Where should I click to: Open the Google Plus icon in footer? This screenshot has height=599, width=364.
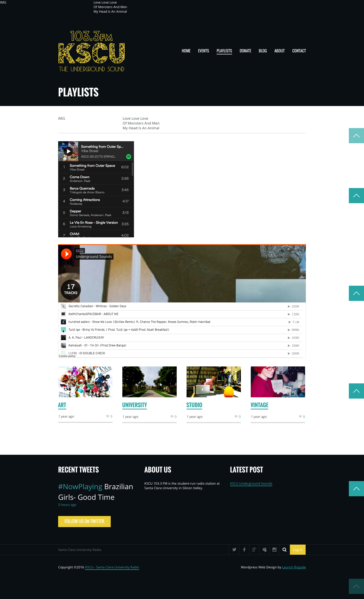coord(254,550)
